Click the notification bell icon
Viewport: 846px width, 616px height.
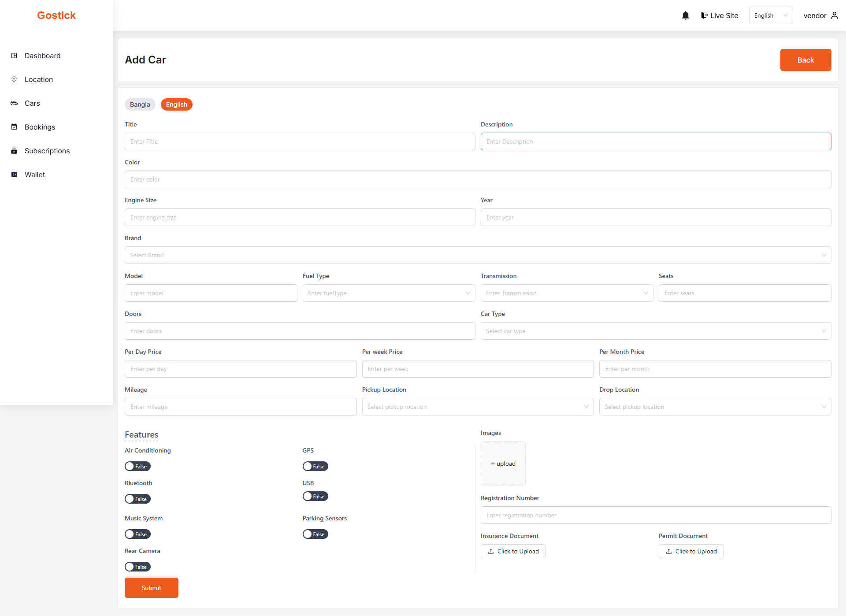tap(685, 16)
